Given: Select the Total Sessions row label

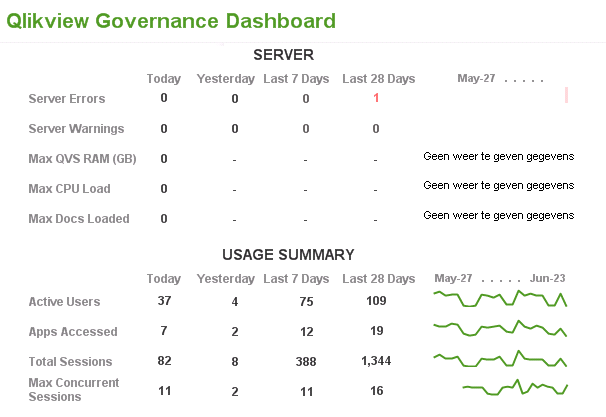Looking at the screenshot, I should click(x=70, y=361).
